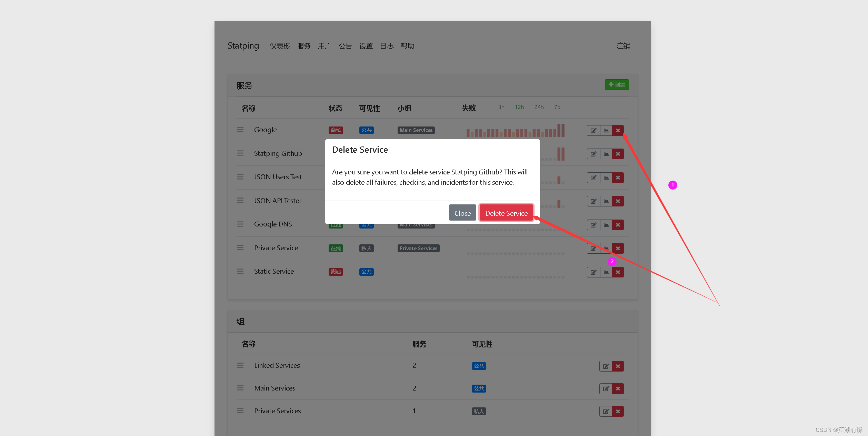View chart for Google DNS service

coord(606,225)
